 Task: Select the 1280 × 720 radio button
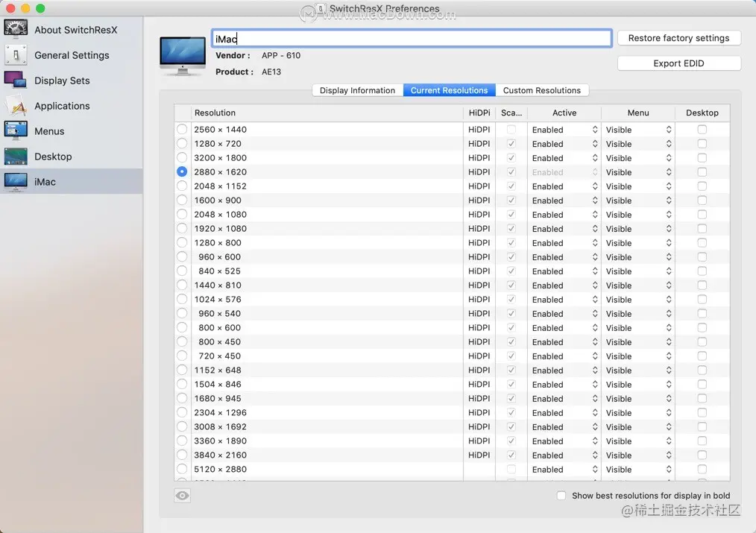pos(182,144)
